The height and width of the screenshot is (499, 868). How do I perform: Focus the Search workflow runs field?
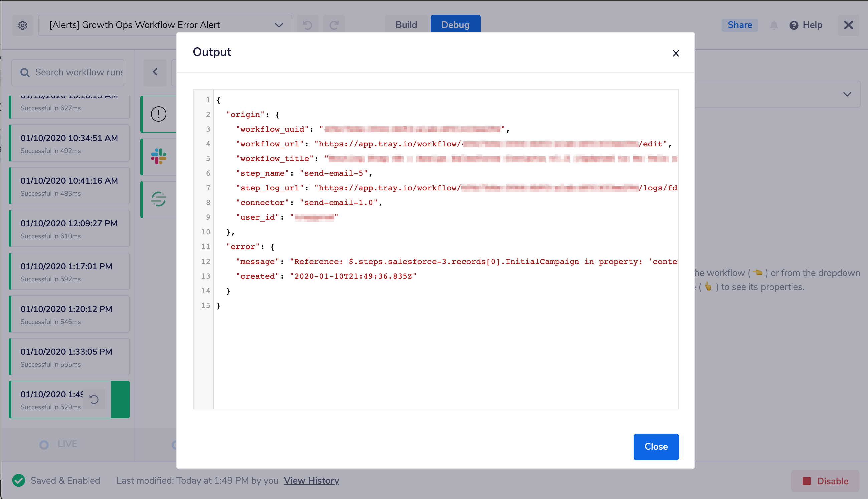79,72
